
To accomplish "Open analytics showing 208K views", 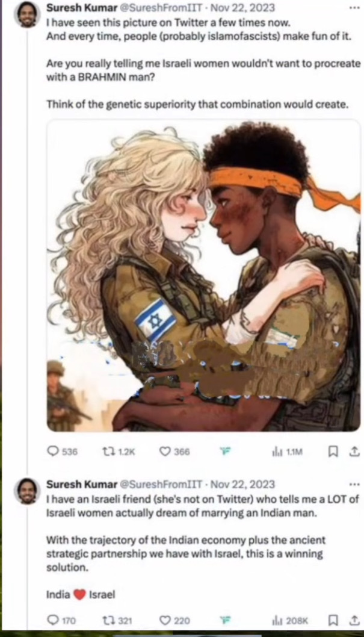I will pyautogui.click(x=290, y=621).
